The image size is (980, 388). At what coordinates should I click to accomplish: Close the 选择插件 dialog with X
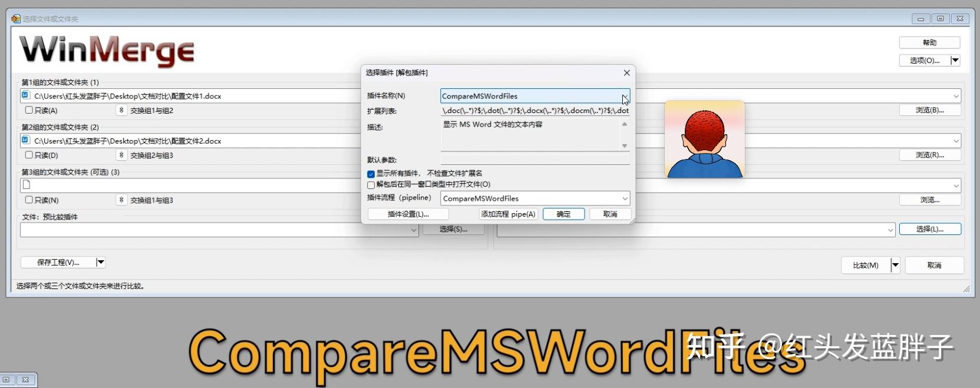click(x=626, y=73)
